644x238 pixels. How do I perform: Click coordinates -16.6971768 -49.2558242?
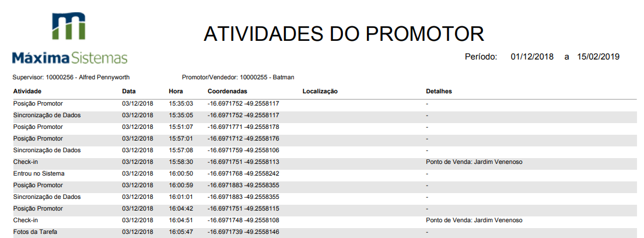pos(243,173)
